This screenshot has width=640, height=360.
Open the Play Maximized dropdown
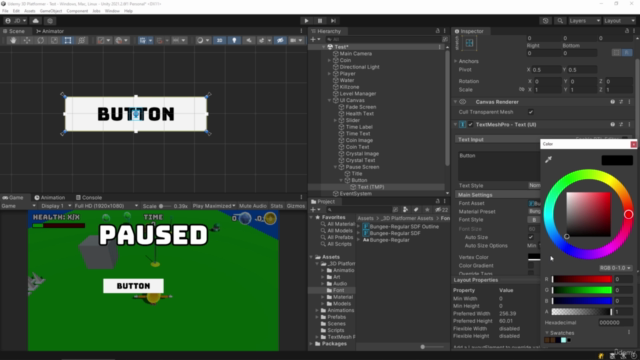click(214, 206)
